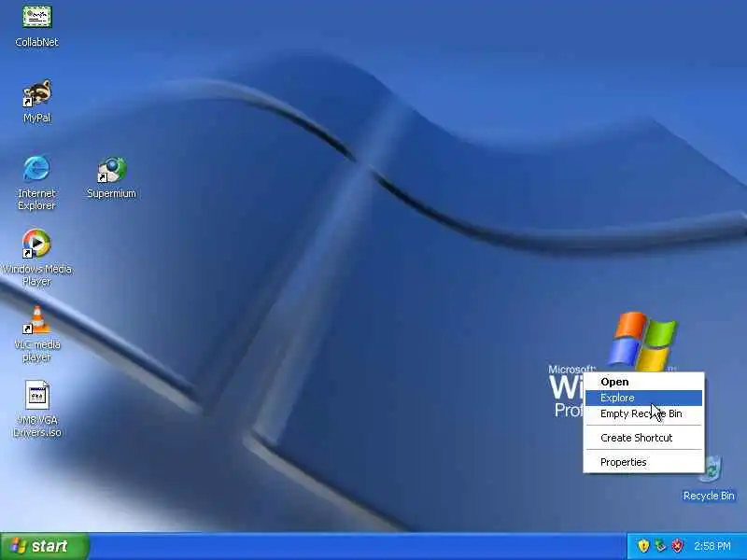This screenshot has width=747, height=560.
Task: Open the Start menu
Action: (44, 546)
